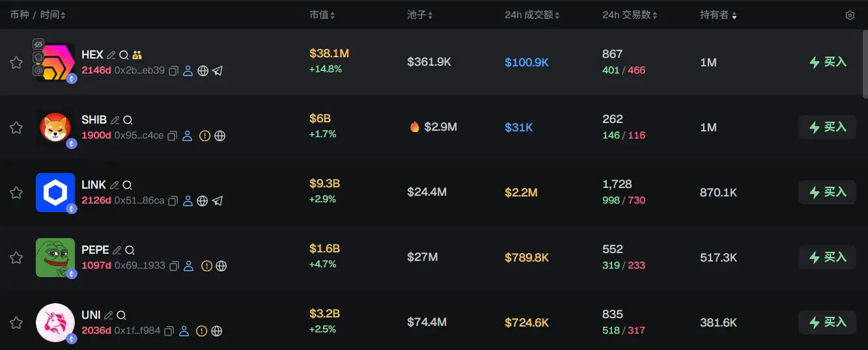The height and width of the screenshot is (350, 868).
Task: Open the UNI blue user profile icon
Action: pyautogui.click(x=184, y=331)
